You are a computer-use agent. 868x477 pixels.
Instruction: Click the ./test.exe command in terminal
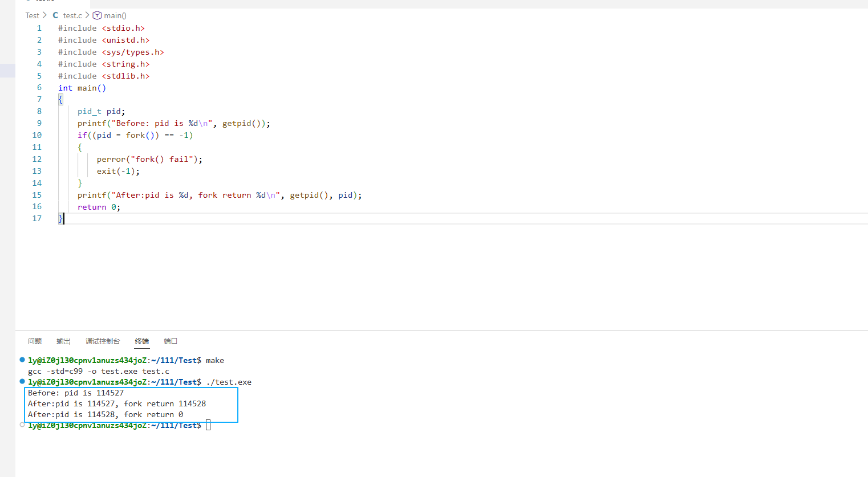pyautogui.click(x=229, y=382)
